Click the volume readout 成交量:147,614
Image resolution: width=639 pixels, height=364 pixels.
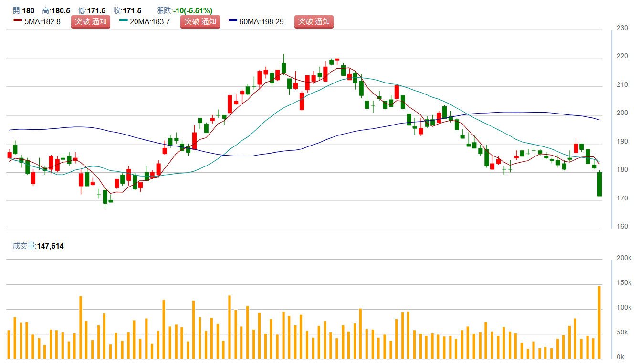(38, 246)
